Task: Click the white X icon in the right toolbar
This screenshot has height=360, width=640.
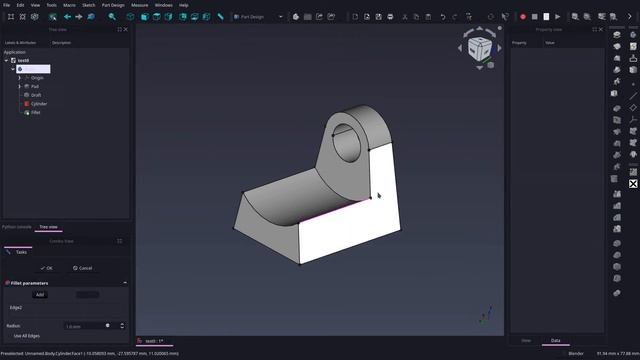Action: [x=633, y=184]
